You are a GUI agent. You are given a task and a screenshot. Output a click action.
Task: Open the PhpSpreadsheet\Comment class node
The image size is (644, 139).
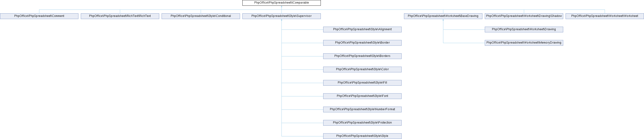coord(39,16)
